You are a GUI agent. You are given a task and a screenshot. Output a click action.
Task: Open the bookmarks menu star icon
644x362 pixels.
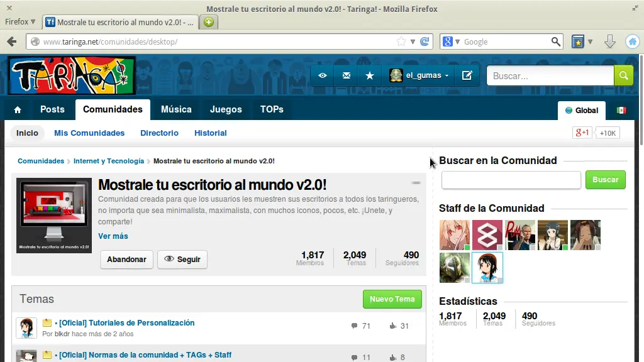[x=578, y=41]
